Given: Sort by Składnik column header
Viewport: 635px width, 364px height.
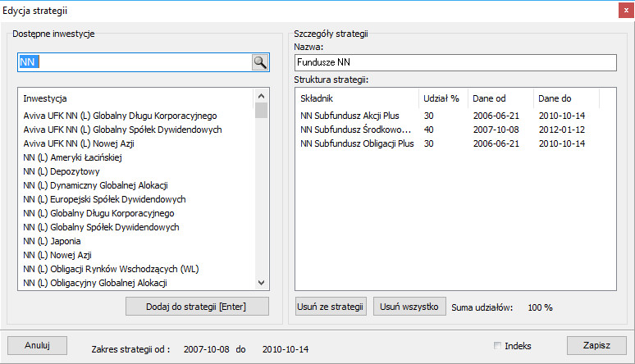Looking at the screenshot, I should pos(356,98).
